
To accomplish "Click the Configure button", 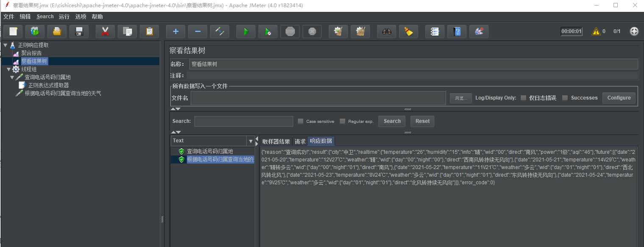I will (x=619, y=98).
